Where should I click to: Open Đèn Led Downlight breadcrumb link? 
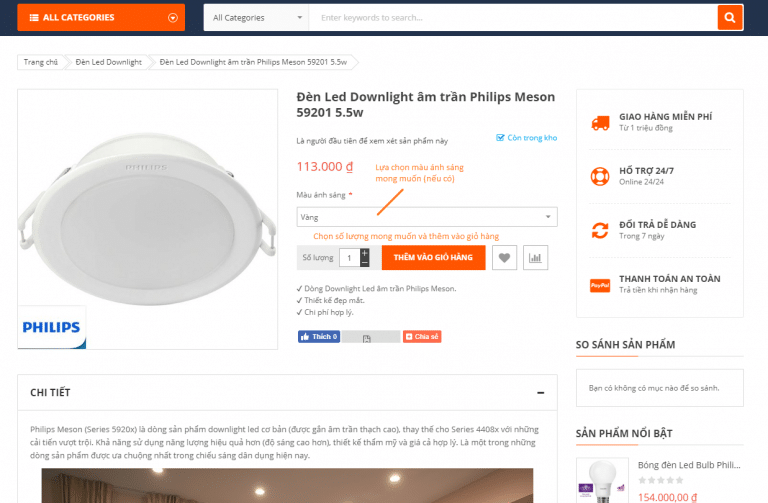pos(109,62)
